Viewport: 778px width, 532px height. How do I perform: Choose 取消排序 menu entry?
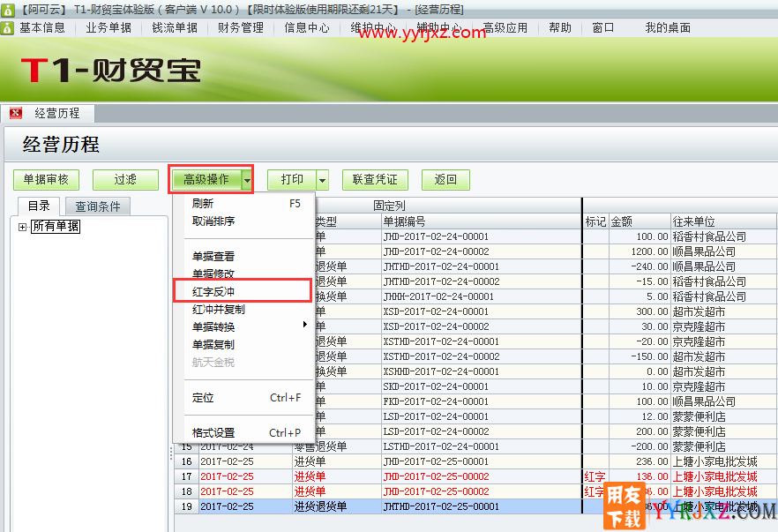(245, 221)
